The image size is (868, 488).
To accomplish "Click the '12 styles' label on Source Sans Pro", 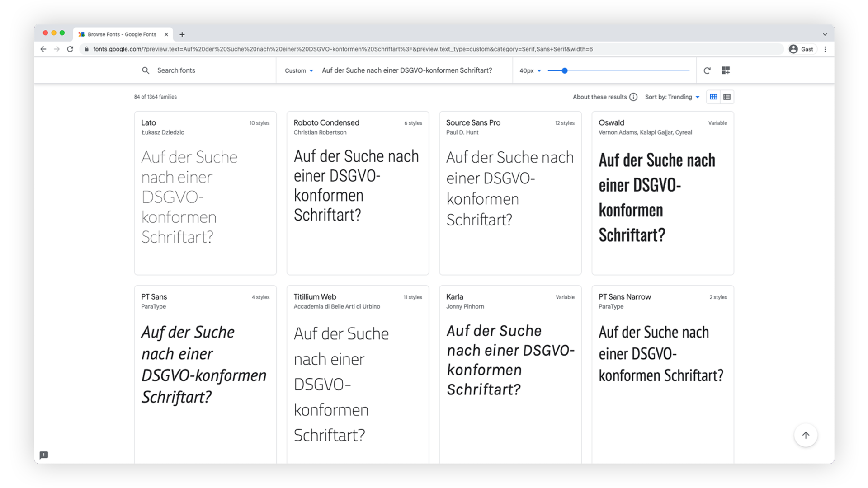I will (x=565, y=123).
